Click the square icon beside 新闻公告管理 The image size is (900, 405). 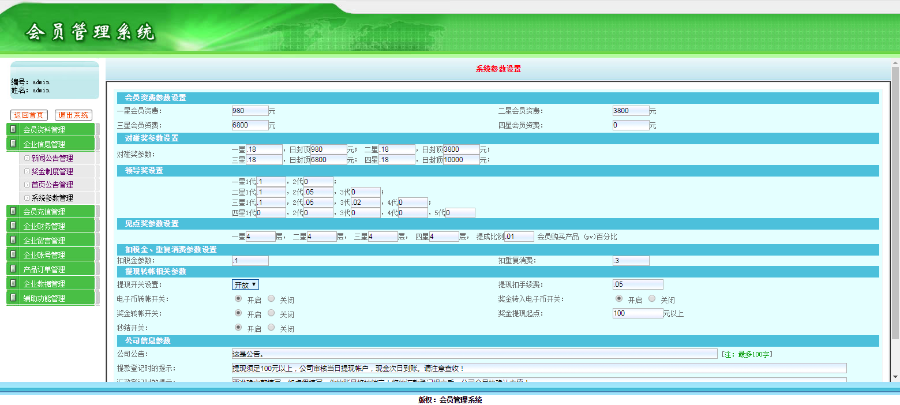pos(26,158)
